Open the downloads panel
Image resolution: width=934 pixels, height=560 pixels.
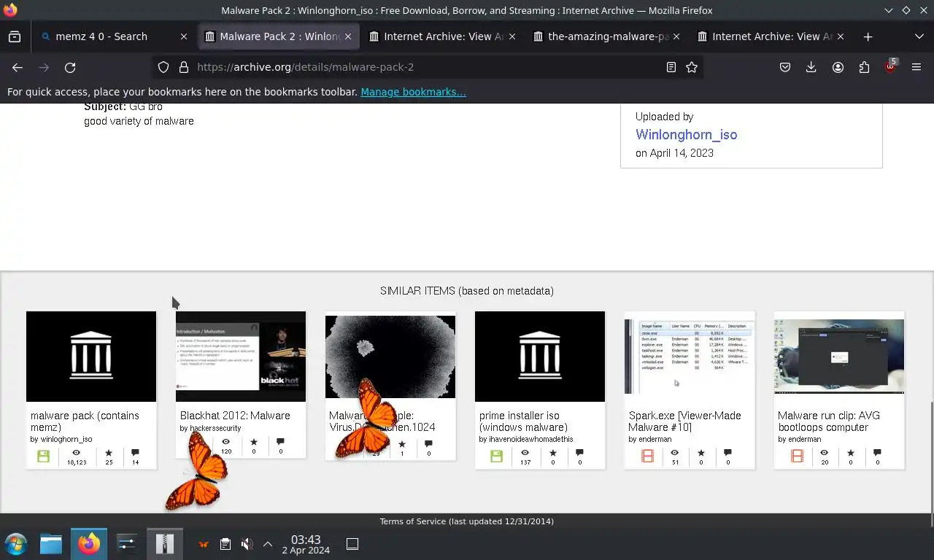[811, 67]
